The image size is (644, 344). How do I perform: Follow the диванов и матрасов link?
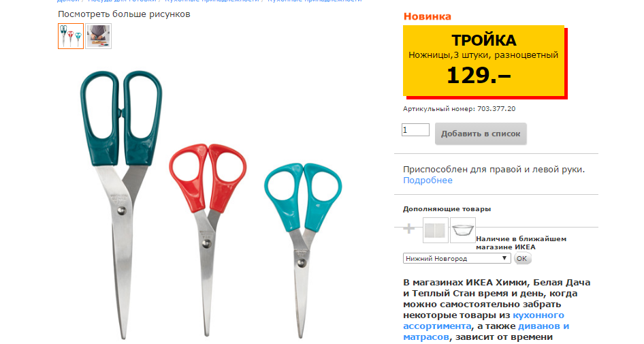(486, 331)
